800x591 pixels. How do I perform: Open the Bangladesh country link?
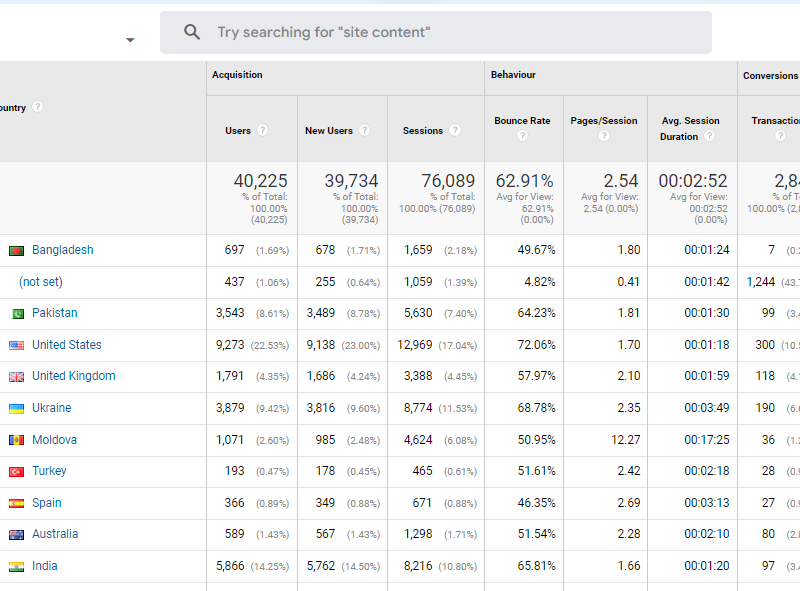62,250
